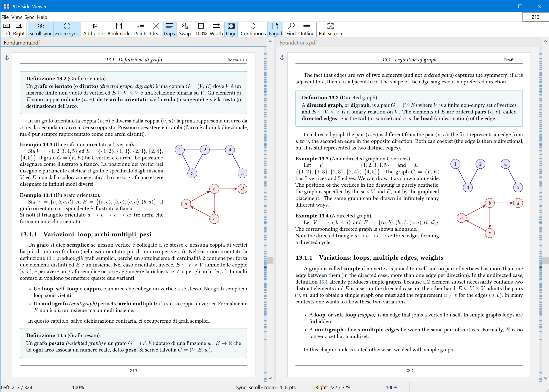This screenshot has width=549, height=392.
Task: Click the right pane scrollbar thumb
Action: tap(545, 260)
